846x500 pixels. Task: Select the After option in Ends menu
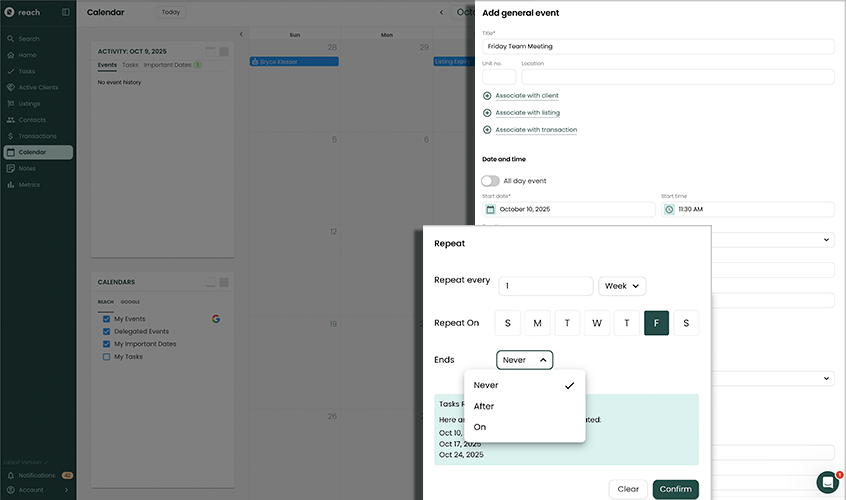pos(484,406)
